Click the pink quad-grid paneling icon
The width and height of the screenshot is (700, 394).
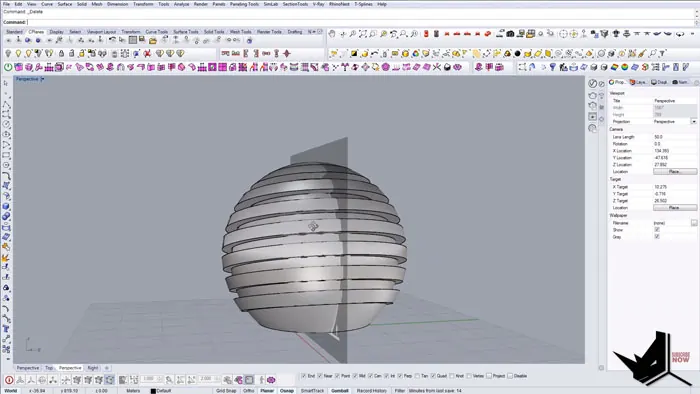click(x=222, y=67)
